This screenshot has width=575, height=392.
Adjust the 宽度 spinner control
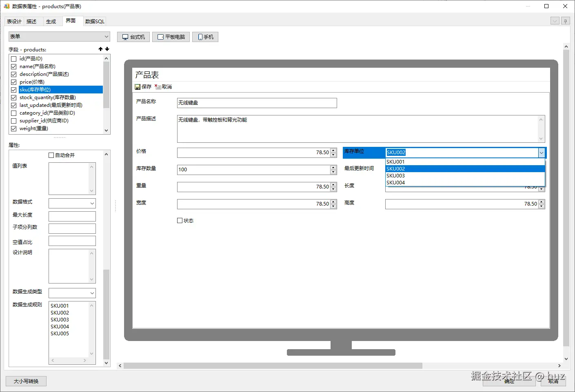pyautogui.click(x=333, y=204)
